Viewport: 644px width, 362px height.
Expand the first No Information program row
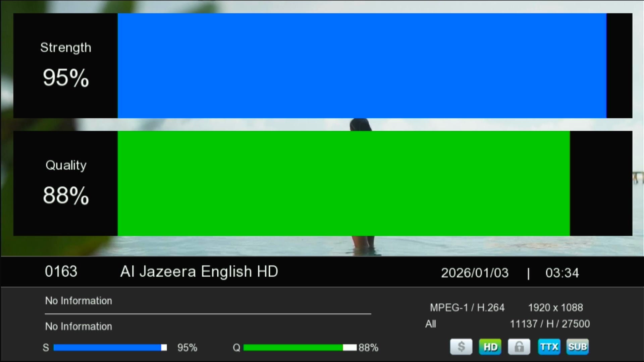78,301
